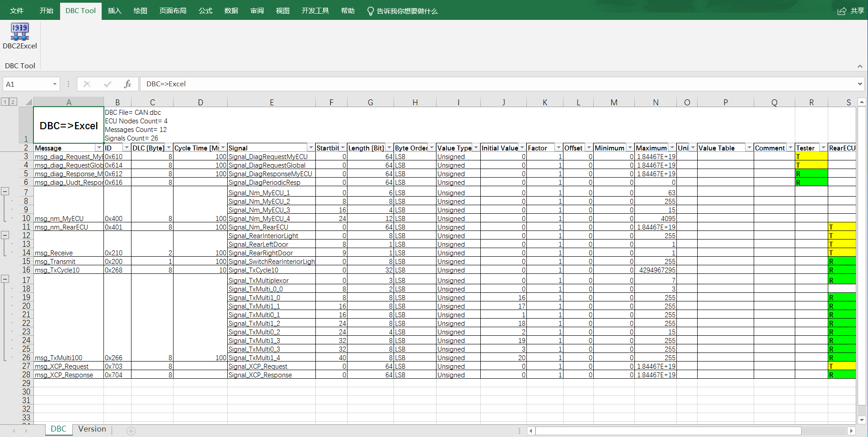Open the Name Box dropdown arrow

(55, 84)
